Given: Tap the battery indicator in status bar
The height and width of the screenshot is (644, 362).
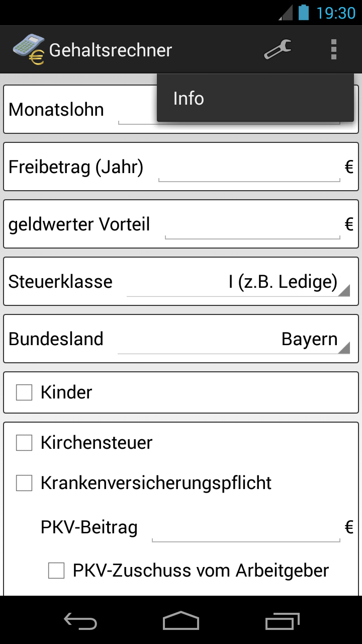Looking at the screenshot, I should point(302,12).
